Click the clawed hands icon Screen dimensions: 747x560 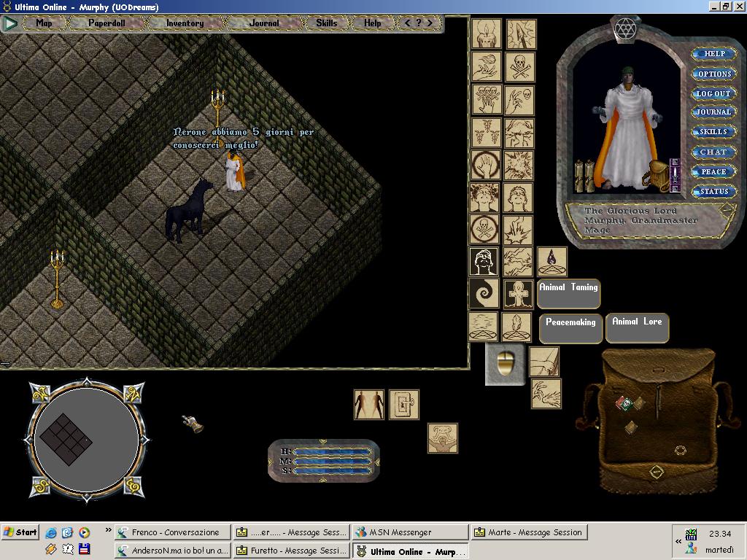(x=546, y=394)
